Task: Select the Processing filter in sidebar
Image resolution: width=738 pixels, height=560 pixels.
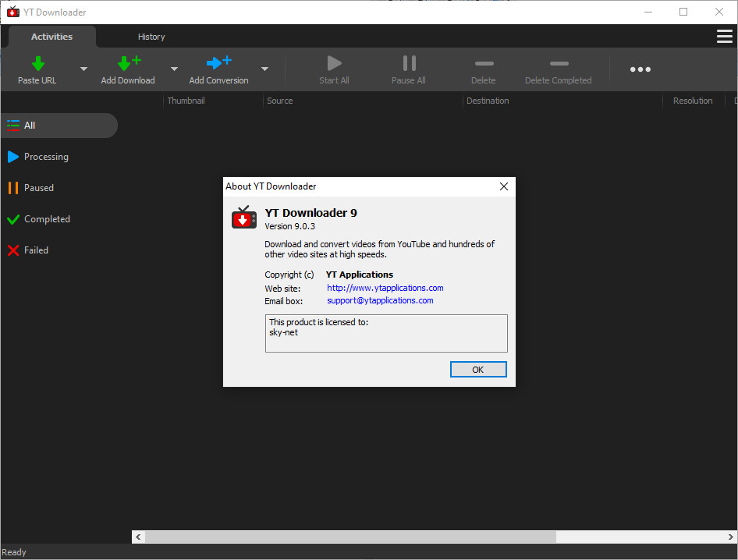Action: [38, 157]
